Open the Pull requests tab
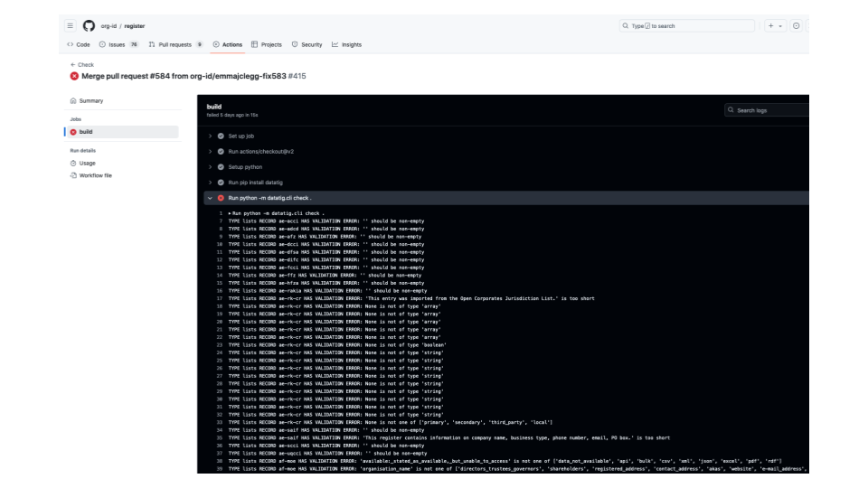The image size is (868, 488). 175,45
